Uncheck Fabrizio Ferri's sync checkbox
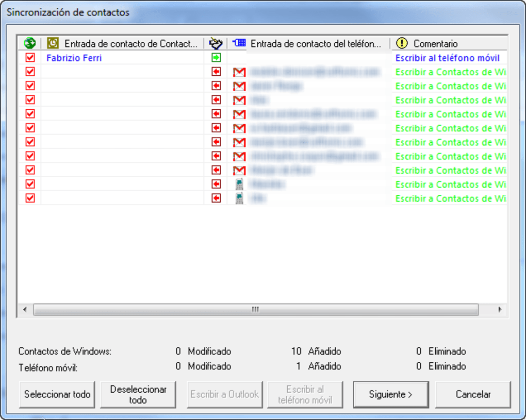 [29, 58]
